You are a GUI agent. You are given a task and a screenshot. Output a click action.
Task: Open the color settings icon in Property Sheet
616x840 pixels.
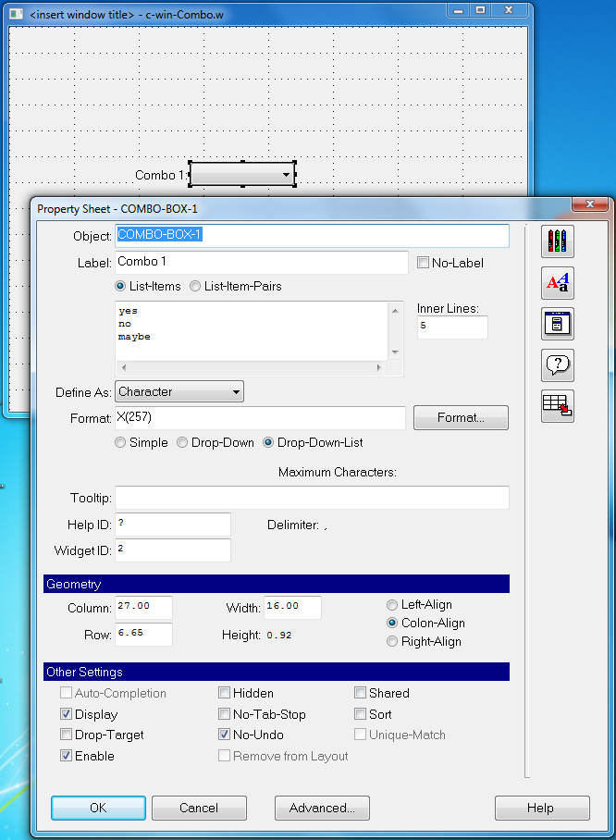click(x=557, y=241)
